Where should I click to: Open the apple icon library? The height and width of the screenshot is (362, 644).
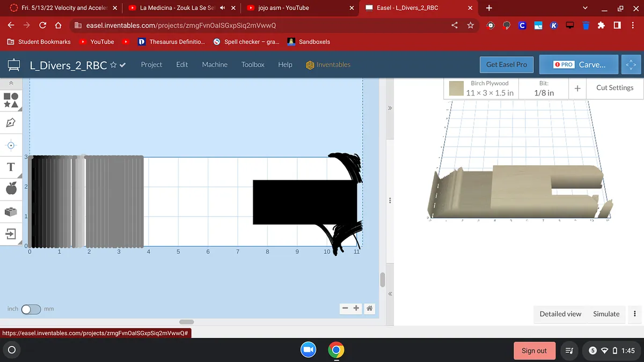click(11, 188)
